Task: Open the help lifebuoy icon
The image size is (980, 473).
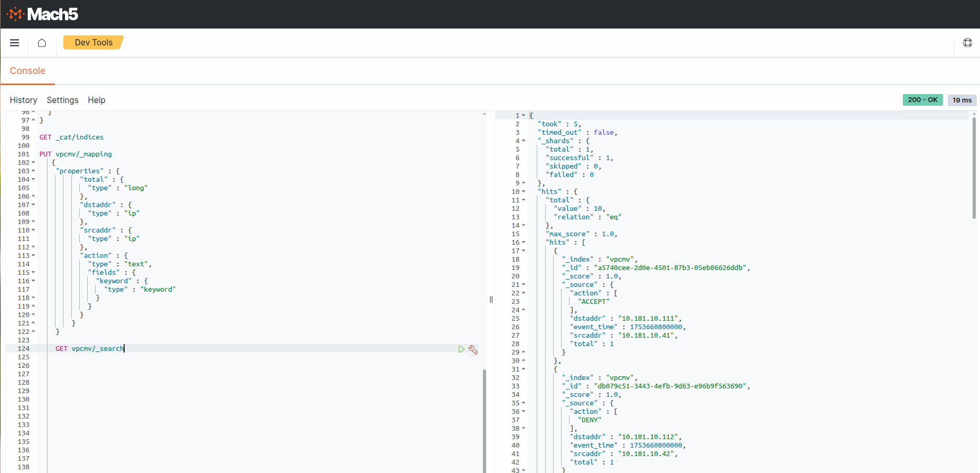Action: 967,43
